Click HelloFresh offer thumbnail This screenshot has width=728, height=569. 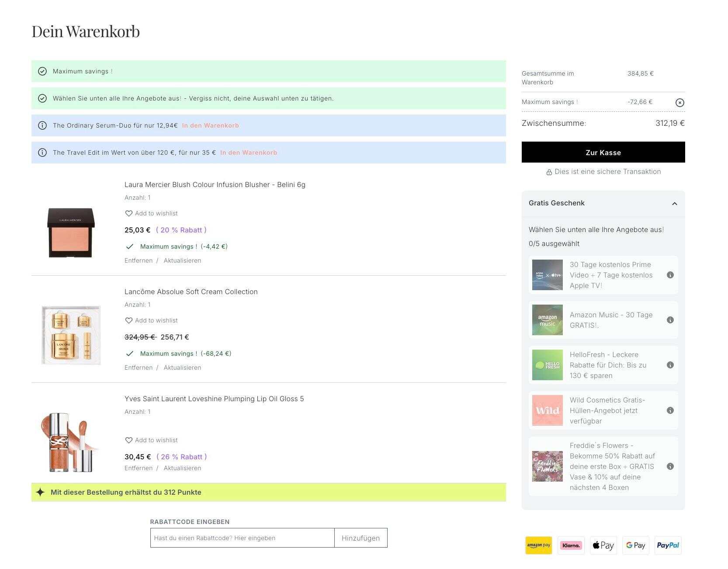pyautogui.click(x=547, y=365)
